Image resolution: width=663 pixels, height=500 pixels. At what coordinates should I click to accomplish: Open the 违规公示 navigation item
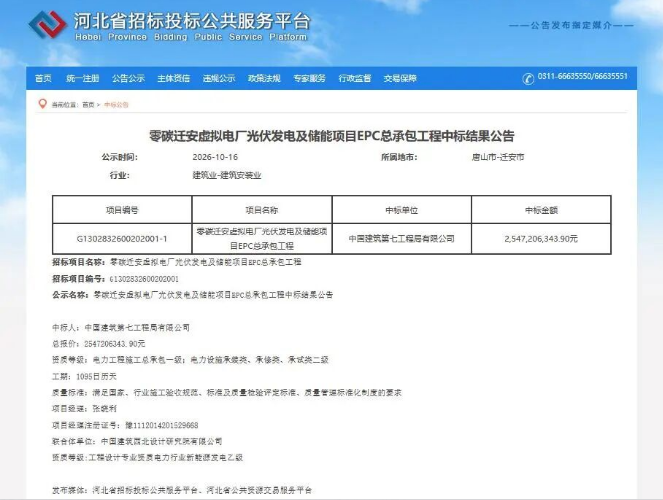click(x=219, y=78)
